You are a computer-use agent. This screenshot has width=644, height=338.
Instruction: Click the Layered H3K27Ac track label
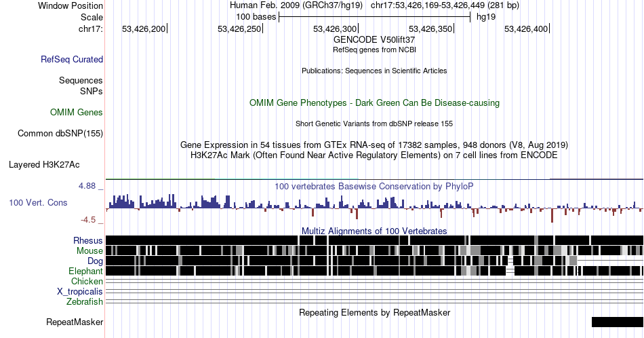[x=44, y=164]
